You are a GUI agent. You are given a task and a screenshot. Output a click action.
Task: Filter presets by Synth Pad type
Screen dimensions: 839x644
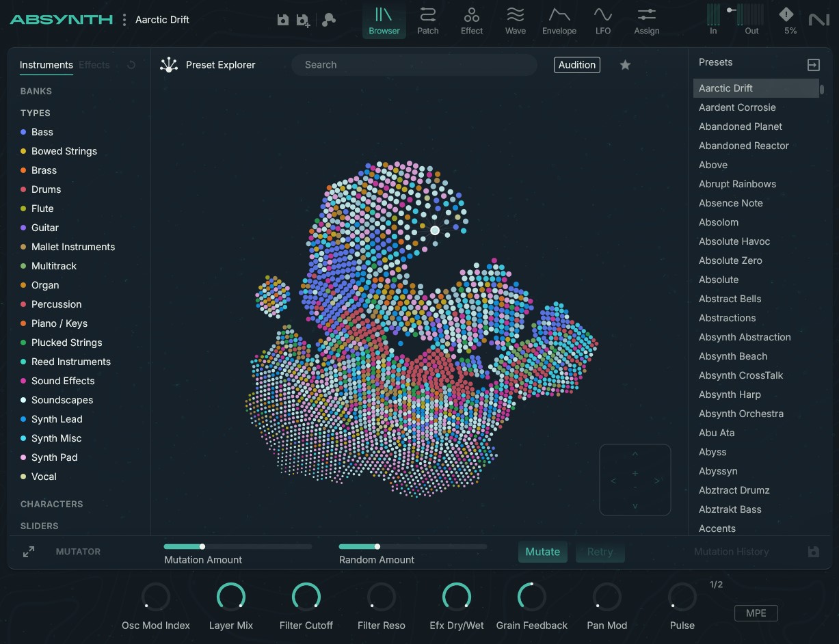pyautogui.click(x=54, y=457)
